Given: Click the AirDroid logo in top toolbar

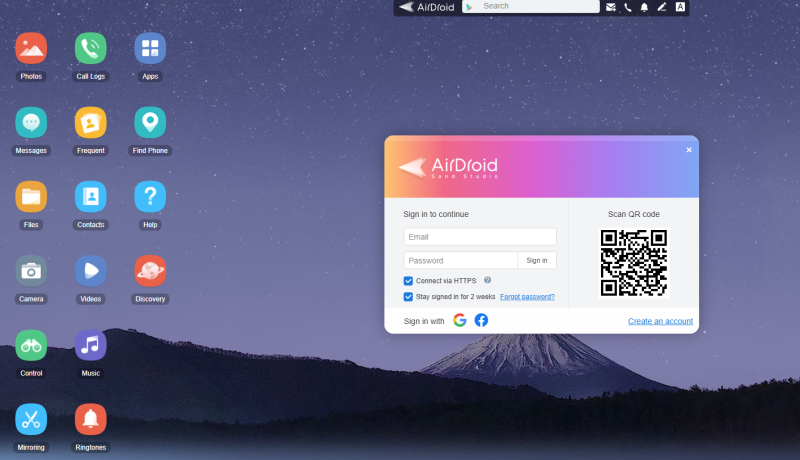Looking at the screenshot, I should pyautogui.click(x=427, y=7).
